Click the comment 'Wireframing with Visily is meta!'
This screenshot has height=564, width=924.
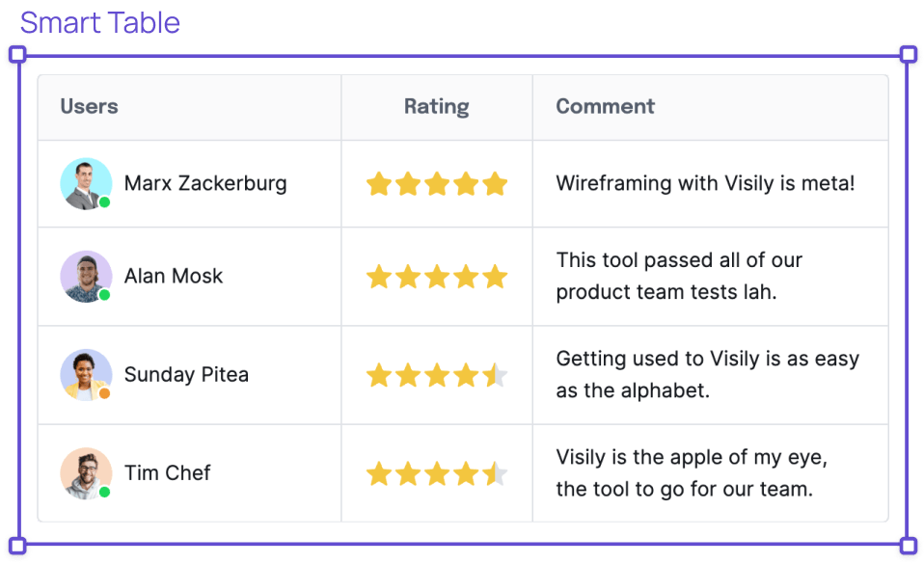[705, 183]
